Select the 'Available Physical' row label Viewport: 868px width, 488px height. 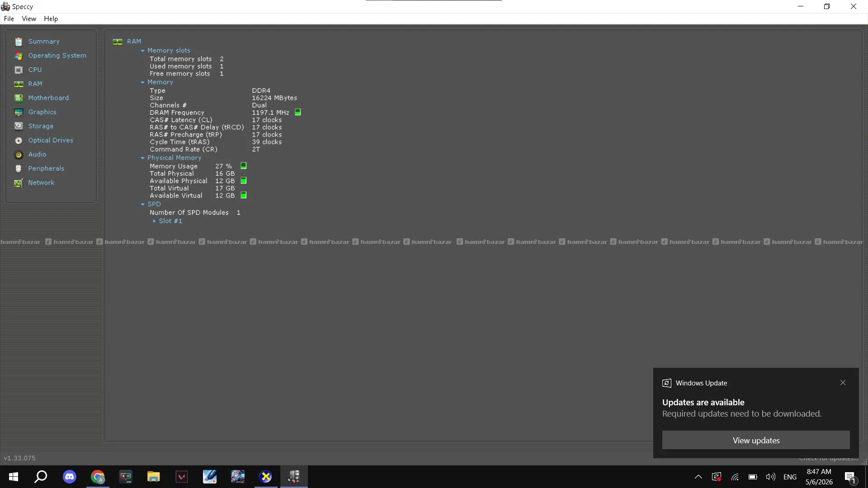179,181
